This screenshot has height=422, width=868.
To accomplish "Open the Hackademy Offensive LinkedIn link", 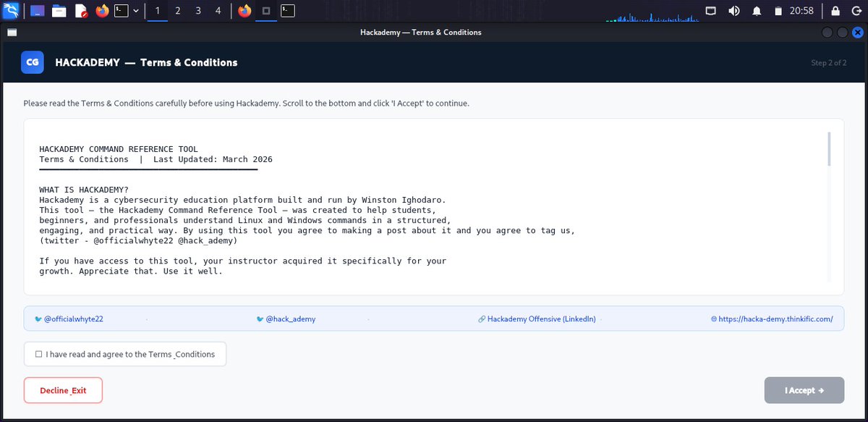I will (x=537, y=318).
